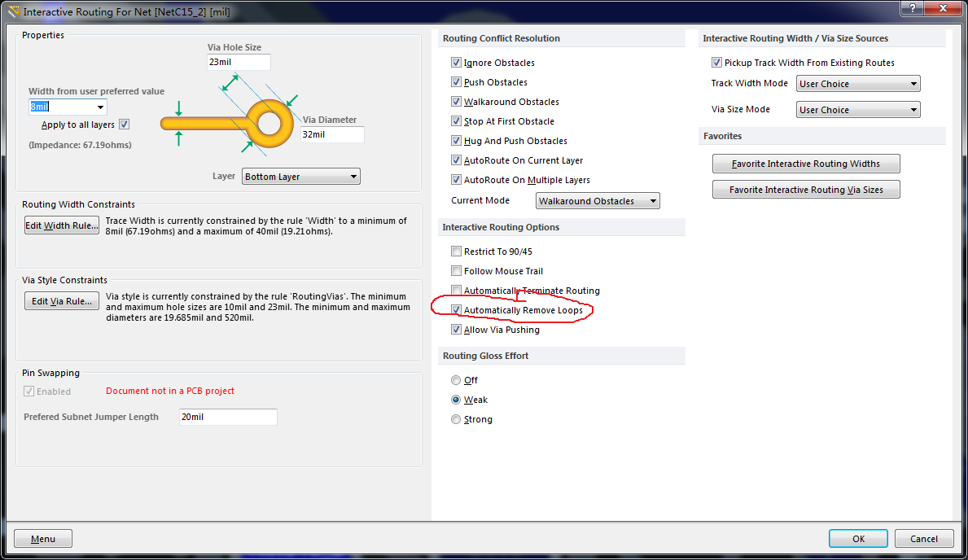Toggle AutoRoute On Current Layer checkbox

coord(456,160)
